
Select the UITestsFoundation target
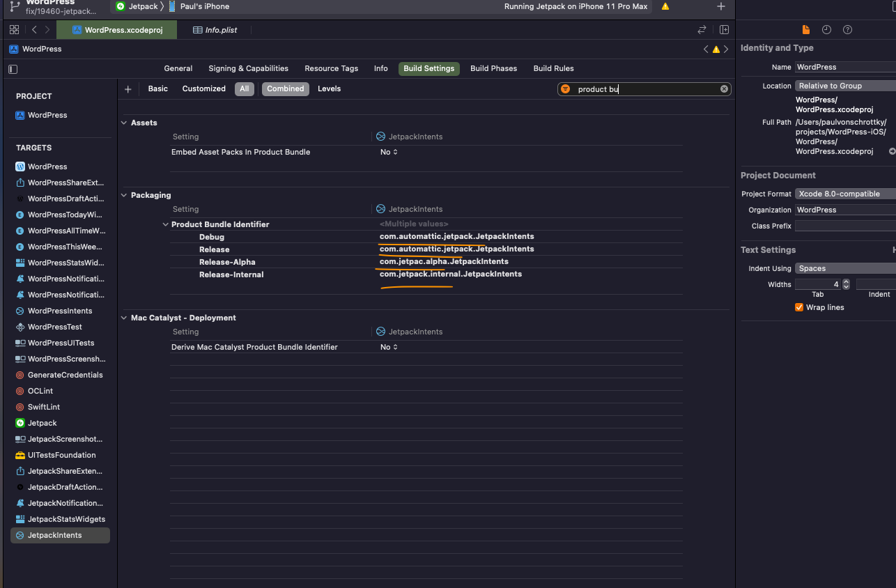click(x=61, y=455)
